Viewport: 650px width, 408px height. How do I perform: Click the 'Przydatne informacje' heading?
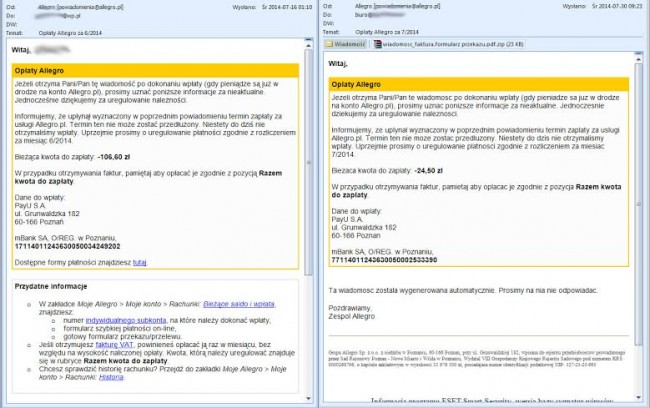51,287
